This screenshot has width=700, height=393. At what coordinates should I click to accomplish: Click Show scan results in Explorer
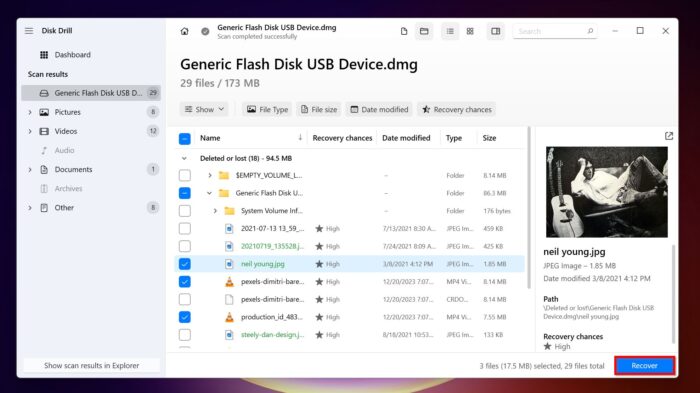point(92,366)
